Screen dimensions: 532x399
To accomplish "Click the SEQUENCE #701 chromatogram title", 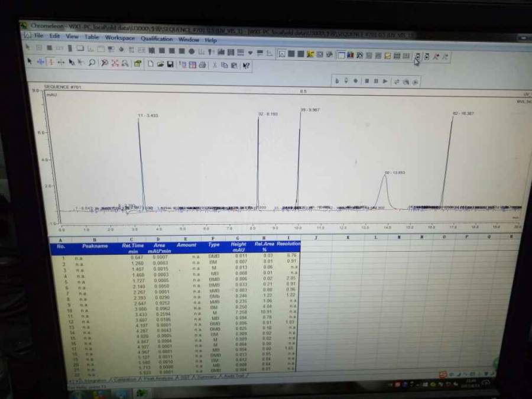I will (63, 87).
